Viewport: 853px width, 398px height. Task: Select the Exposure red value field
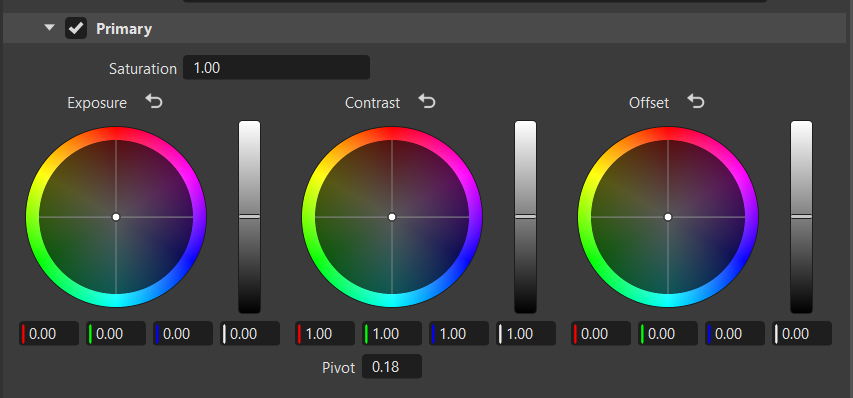(x=49, y=333)
